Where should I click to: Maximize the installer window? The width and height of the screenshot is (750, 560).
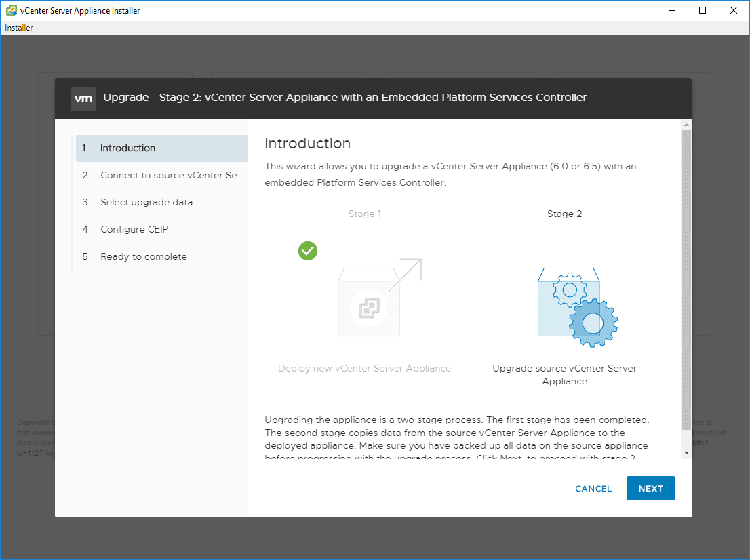tap(702, 11)
